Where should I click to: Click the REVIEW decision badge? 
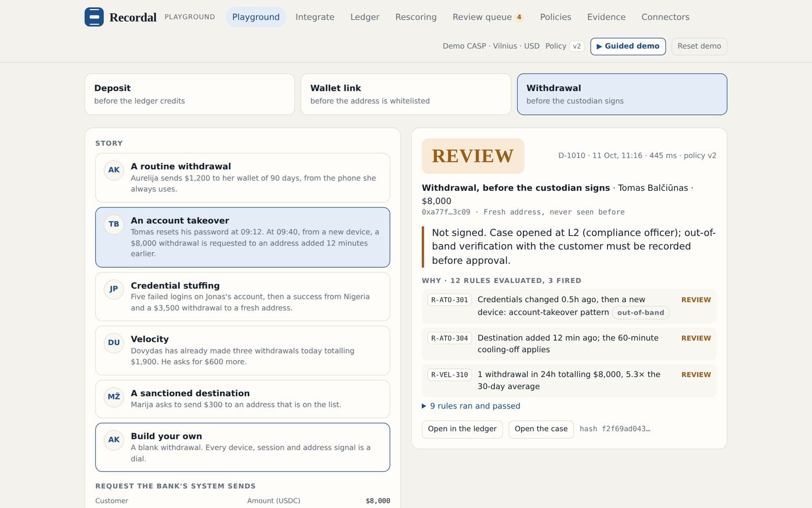point(473,156)
